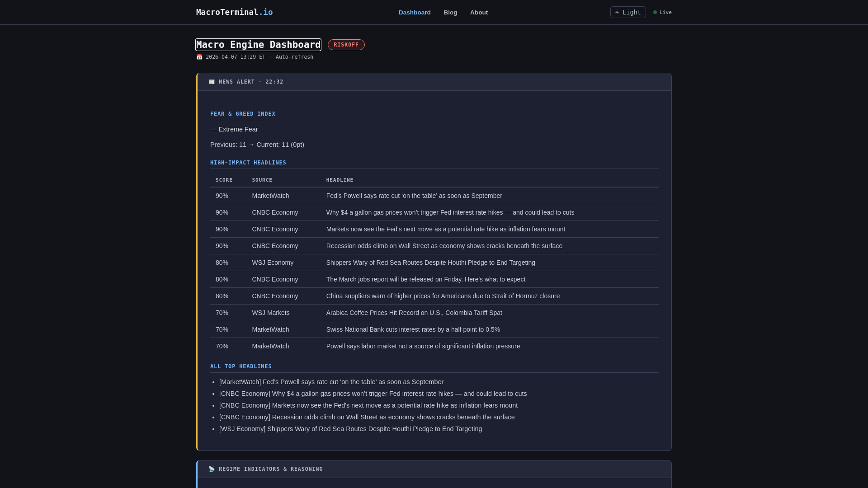Click the Powell rate cut September table headline
The width and height of the screenshot is (868, 488).
coord(414,196)
